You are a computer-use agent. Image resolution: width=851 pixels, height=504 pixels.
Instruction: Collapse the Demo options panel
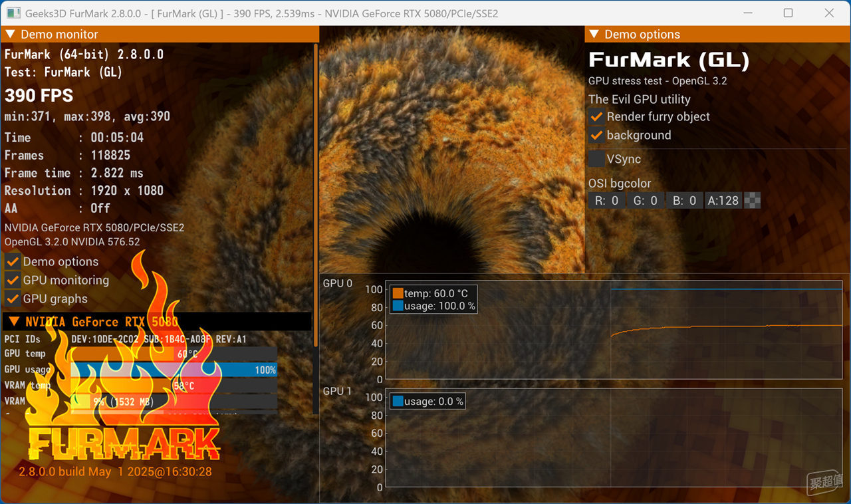[x=594, y=35]
